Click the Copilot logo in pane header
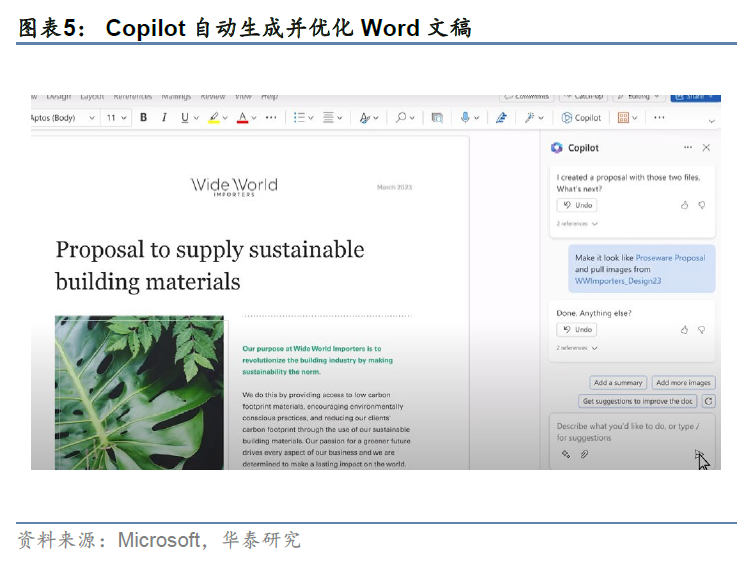 (556, 147)
